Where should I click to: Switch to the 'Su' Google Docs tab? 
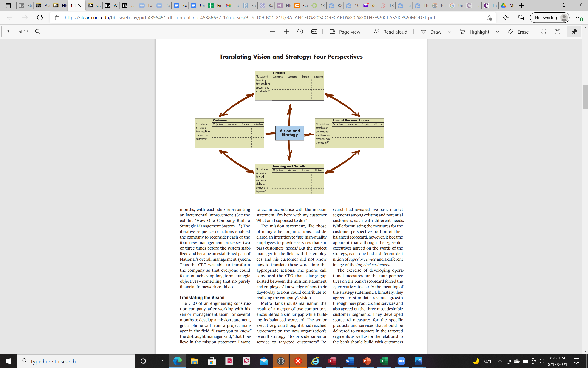pyautogui.click(x=180, y=5)
